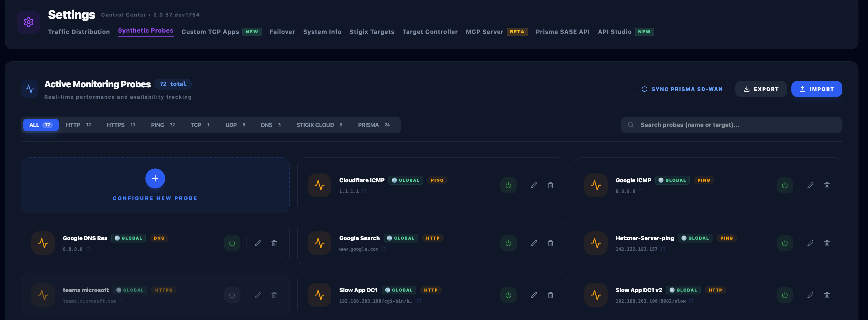
Task: Open the Traffic Distribution tab
Action: pos(79,32)
